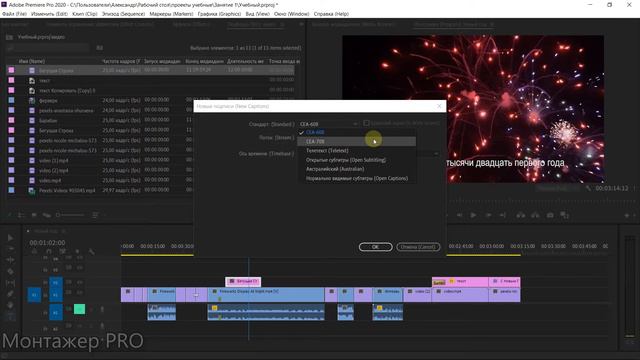640x360 pixels.
Task: Close the New Captions dialog
Action: click(x=439, y=106)
